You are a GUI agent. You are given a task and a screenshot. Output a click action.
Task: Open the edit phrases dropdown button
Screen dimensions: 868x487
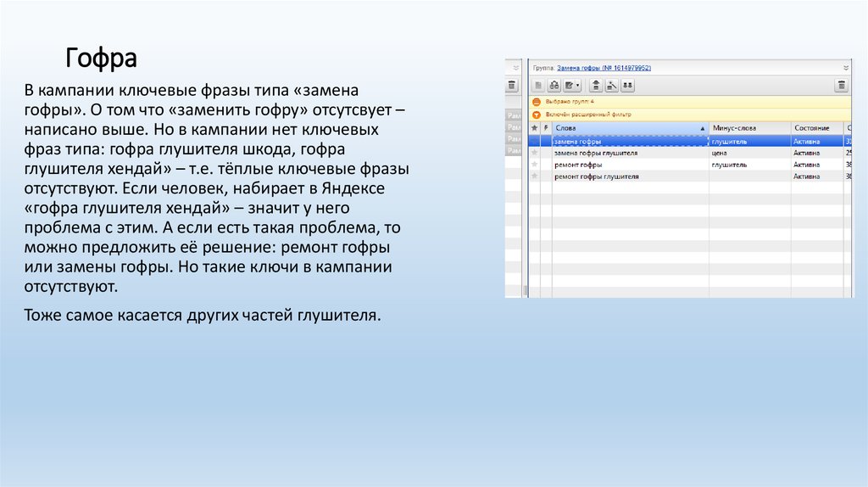coord(572,86)
